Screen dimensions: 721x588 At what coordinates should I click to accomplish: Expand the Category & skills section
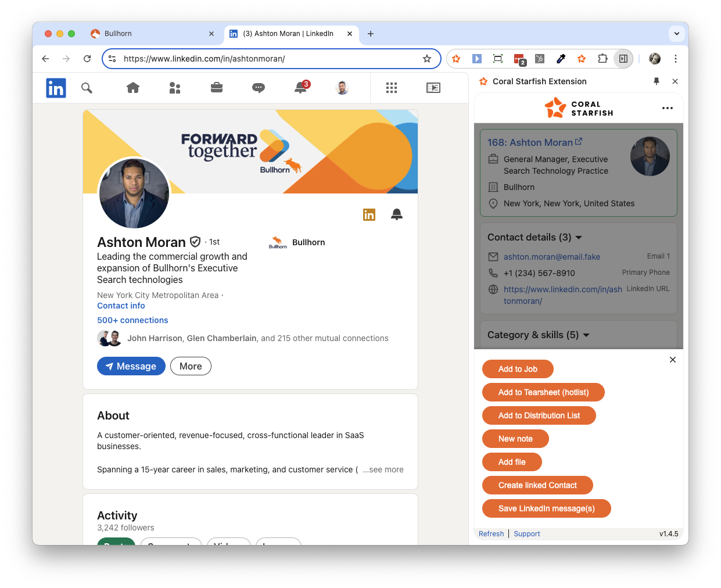pos(586,335)
